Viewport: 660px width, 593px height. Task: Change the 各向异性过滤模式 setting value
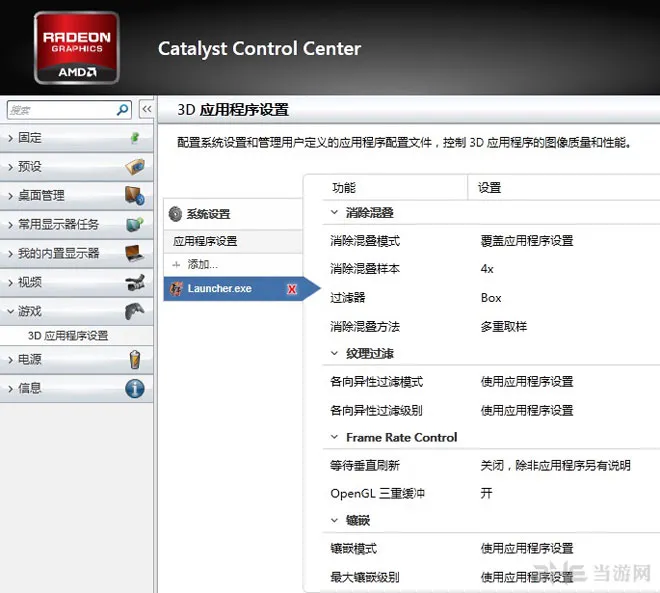click(527, 382)
